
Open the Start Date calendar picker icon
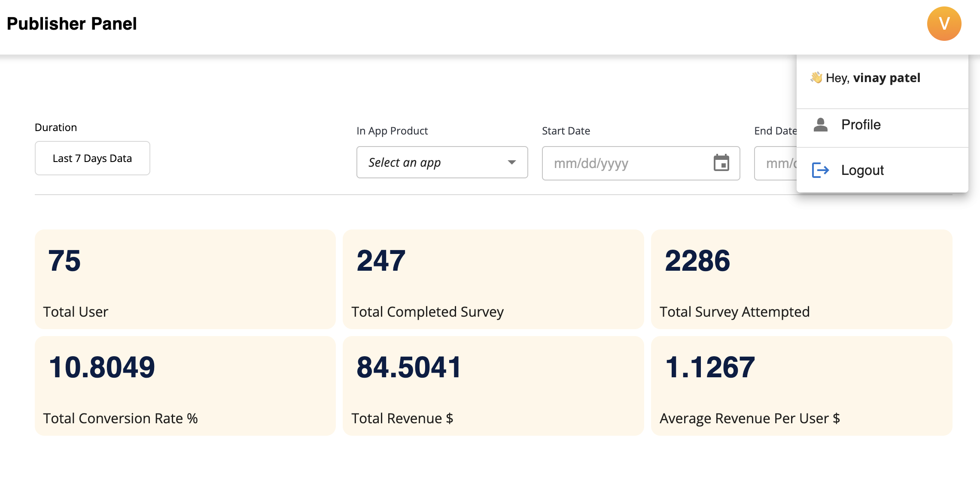click(721, 163)
